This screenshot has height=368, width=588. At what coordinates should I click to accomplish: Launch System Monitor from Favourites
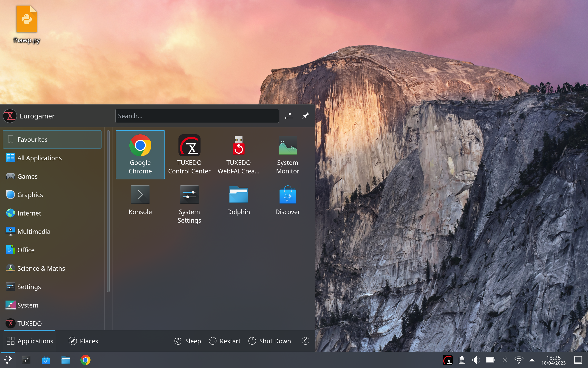click(288, 155)
